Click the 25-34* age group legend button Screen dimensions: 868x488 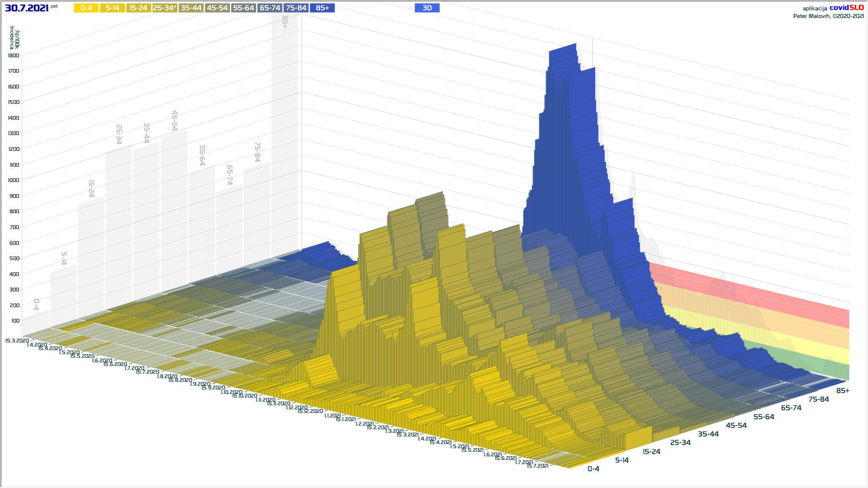(x=165, y=8)
